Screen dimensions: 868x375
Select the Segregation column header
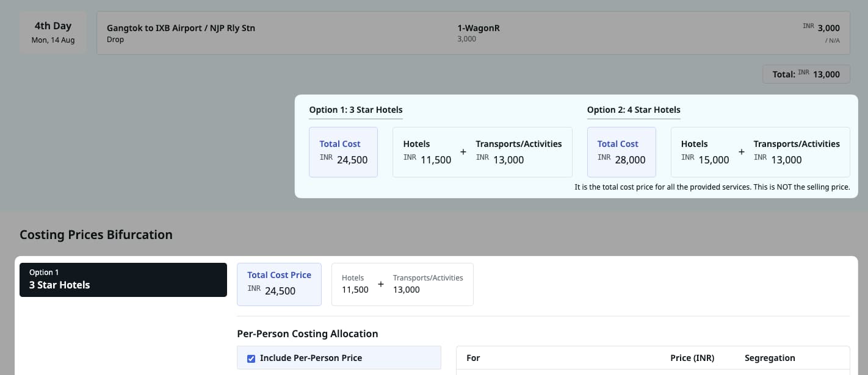770,358
